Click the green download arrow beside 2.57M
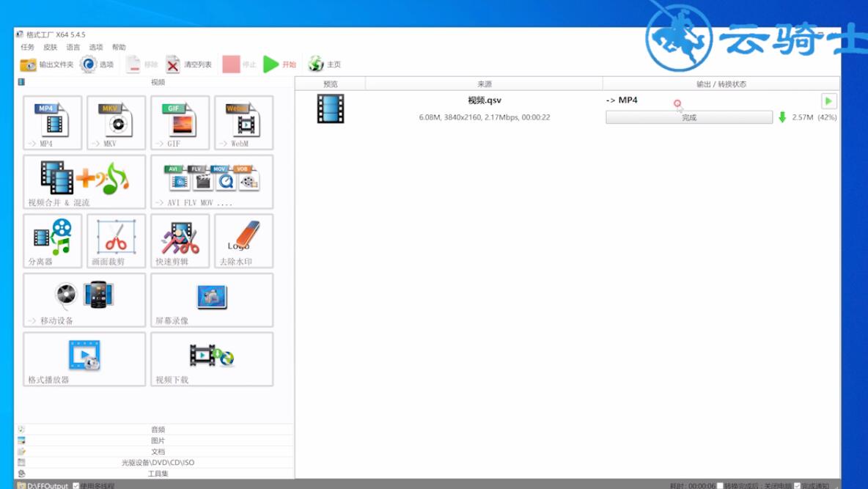Screen dimensions: 868x489 coord(782,117)
